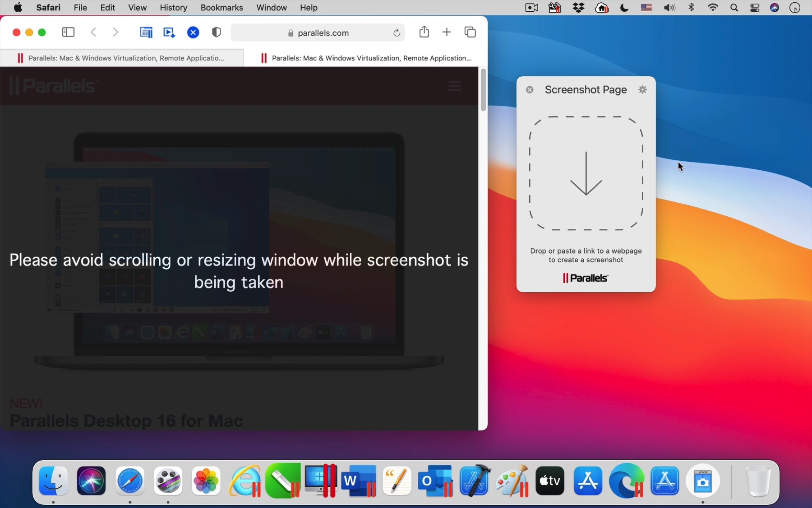Toggle Do Not Disturb moon icon
The image size is (812, 508).
pyautogui.click(x=625, y=8)
